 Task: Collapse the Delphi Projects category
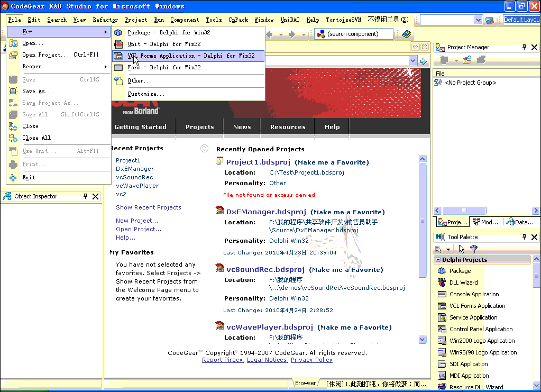438,260
